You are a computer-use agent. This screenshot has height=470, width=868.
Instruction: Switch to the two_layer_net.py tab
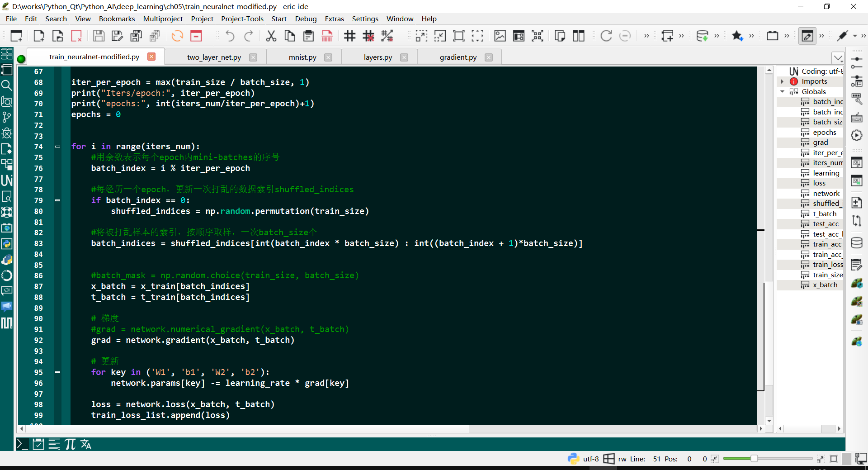pos(214,57)
